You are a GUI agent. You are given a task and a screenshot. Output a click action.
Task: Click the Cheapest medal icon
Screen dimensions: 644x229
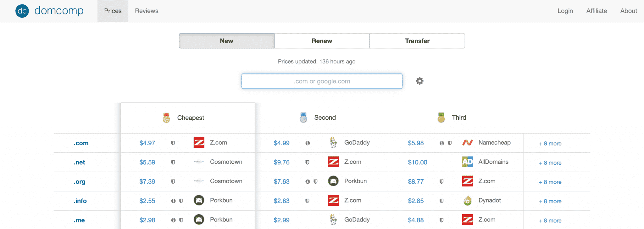166,117
